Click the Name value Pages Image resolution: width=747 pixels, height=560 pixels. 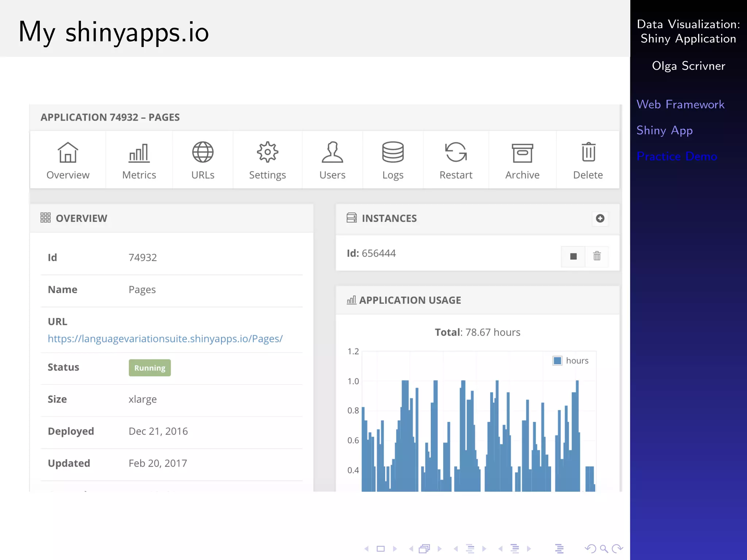click(142, 290)
